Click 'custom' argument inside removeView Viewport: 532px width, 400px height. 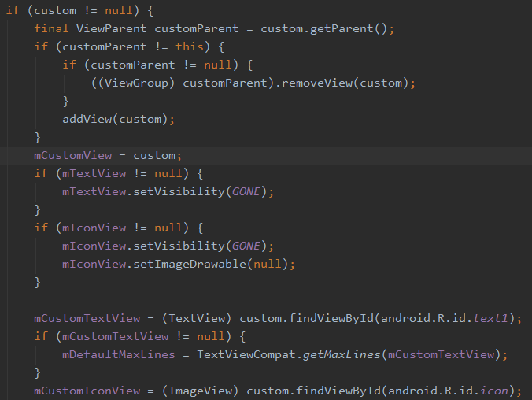[381, 83]
